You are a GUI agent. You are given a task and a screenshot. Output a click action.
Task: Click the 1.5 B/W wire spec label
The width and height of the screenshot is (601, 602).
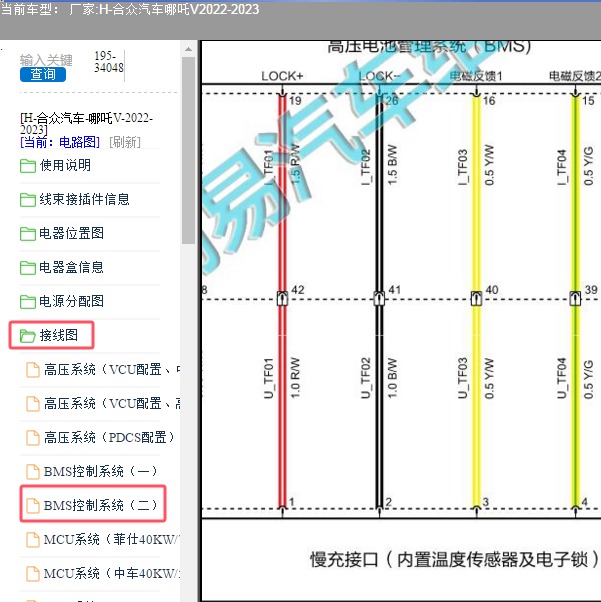pyautogui.click(x=392, y=165)
